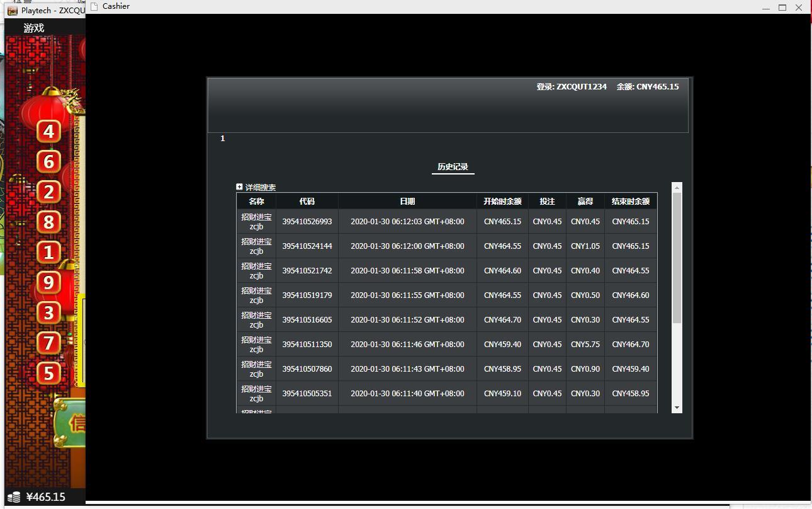Screen dimensions: 812x509
Task: Select the number 4 line button
Action: (x=48, y=131)
